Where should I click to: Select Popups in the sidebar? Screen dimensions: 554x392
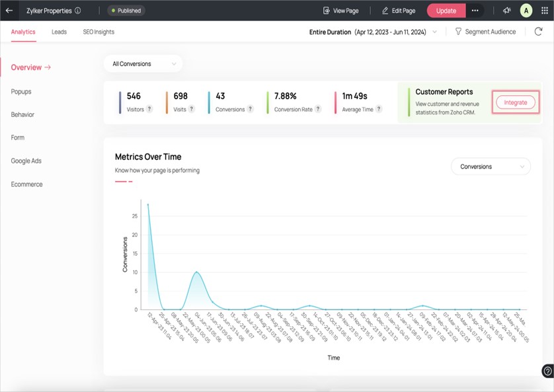tap(20, 90)
